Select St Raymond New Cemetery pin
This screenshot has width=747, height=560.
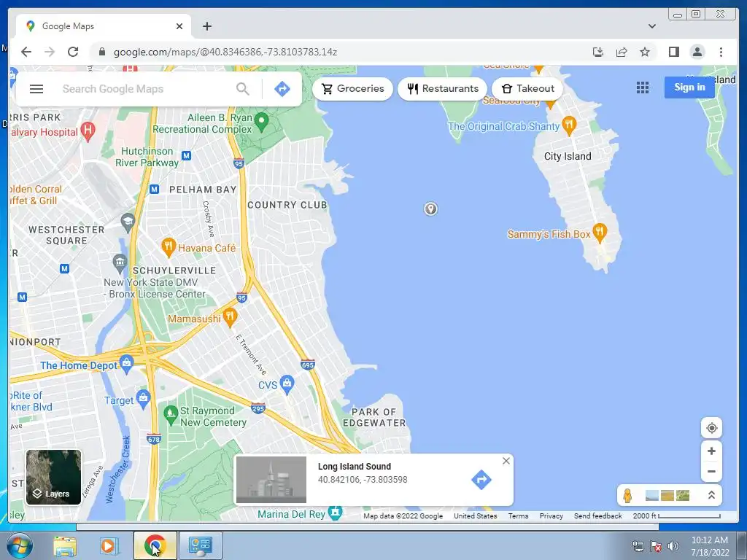[x=171, y=415]
